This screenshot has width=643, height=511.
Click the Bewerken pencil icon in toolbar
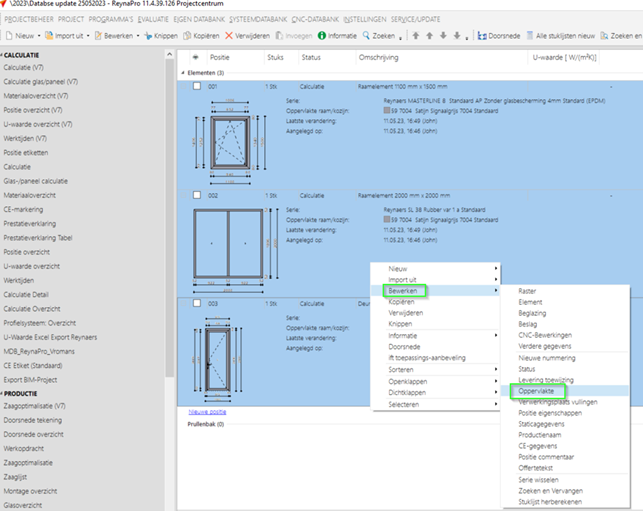click(x=98, y=36)
